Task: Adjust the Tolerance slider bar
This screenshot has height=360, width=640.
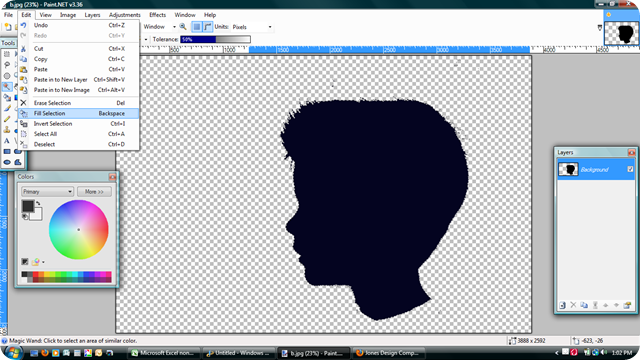Action: click(x=216, y=40)
